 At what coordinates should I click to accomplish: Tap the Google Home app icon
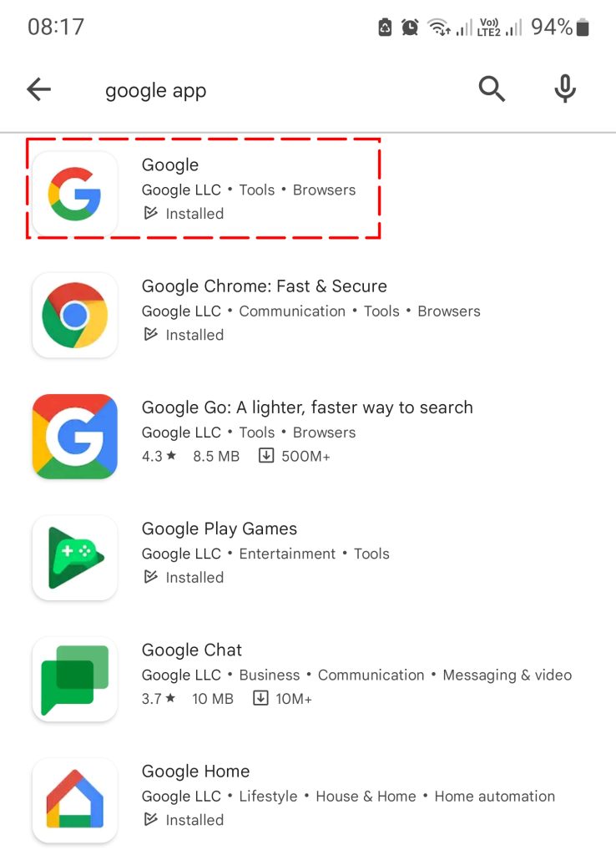click(74, 801)
